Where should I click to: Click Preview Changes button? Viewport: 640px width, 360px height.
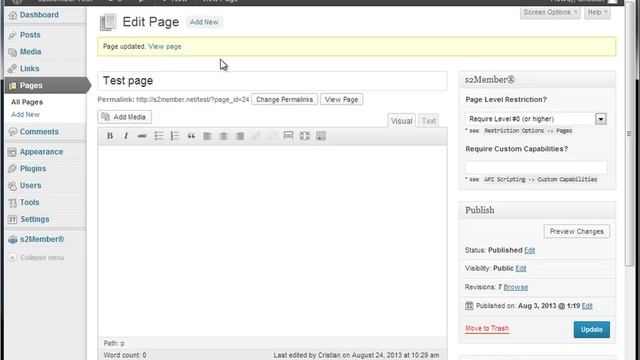click(x=576, y=231)
